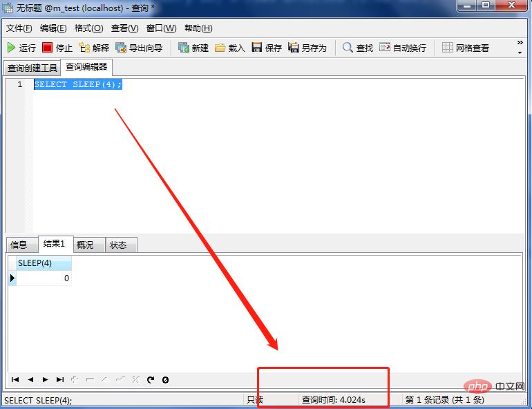The image size is (532, 409).
Task: Open the Help menu (帮助)
Action: coord(198,28)
